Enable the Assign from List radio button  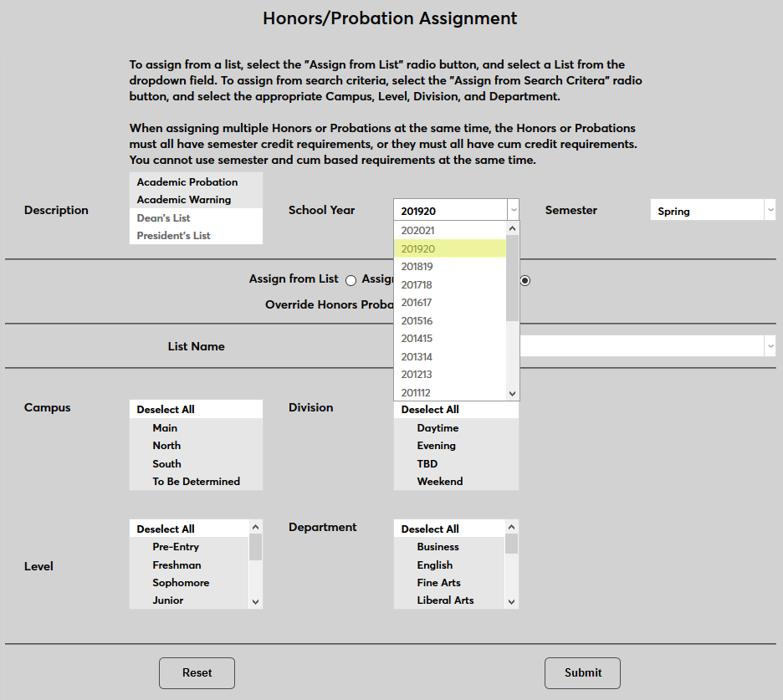351,280
